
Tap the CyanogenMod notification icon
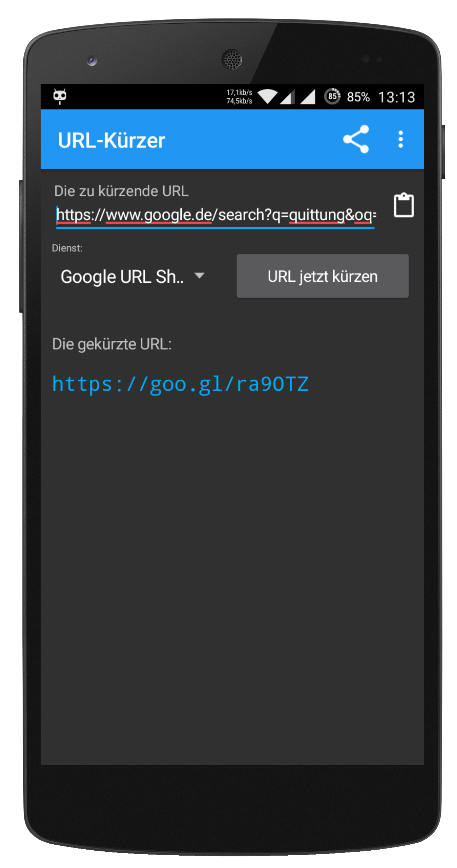(x=60, y=96)
